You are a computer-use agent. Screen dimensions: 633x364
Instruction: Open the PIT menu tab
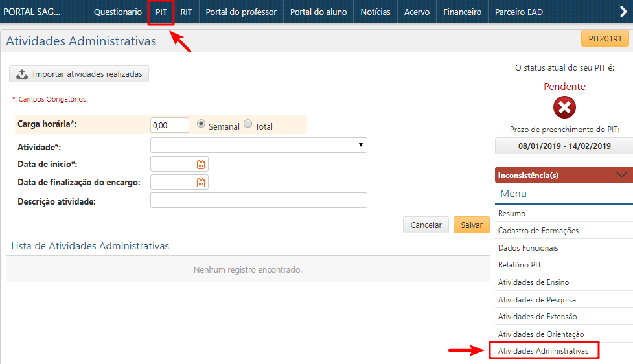(161, 12)
